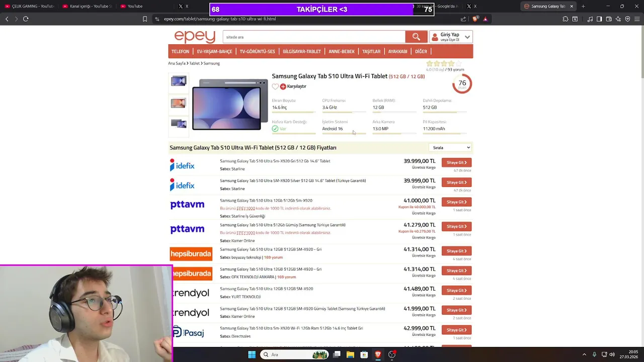Open the TV-GÖRÜNTÜ-SES category menu
644x362 pixels.
257,51
